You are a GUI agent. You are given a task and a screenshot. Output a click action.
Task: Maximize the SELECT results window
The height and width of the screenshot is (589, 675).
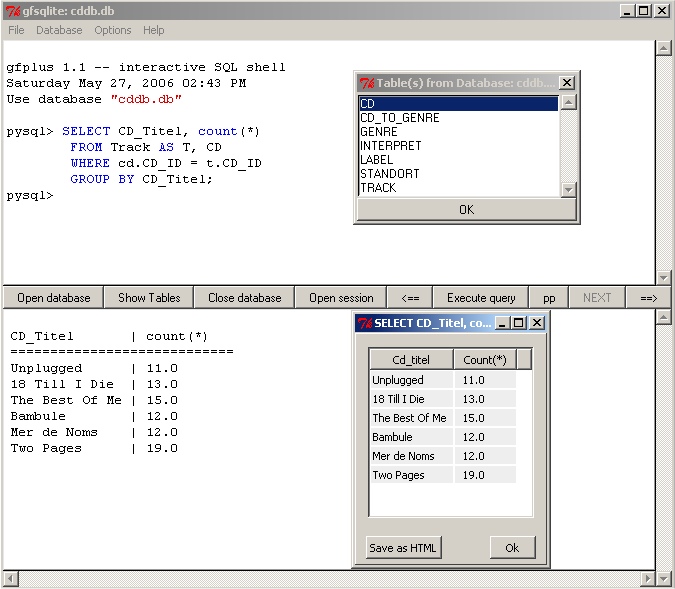click(518, 323)
